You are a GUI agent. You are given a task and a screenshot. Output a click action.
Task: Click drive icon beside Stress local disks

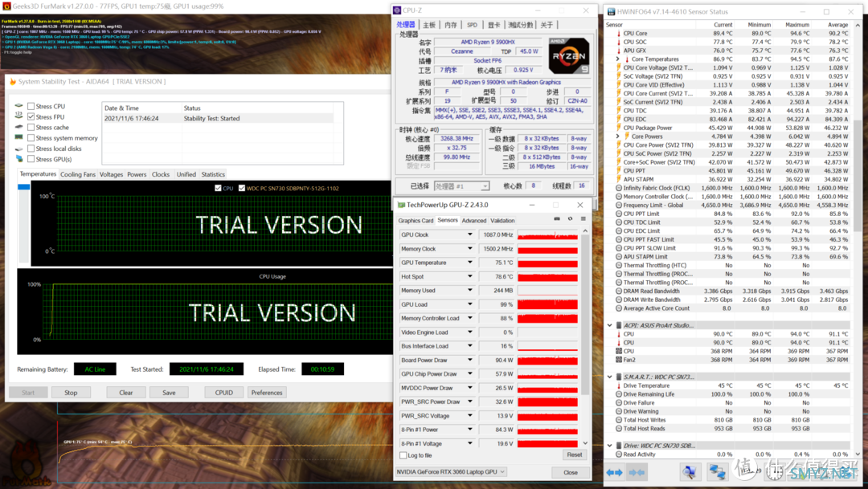point(18,149)
